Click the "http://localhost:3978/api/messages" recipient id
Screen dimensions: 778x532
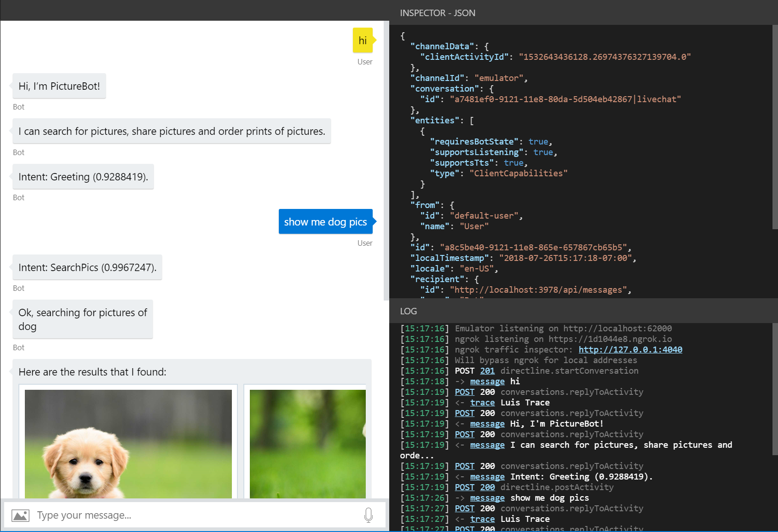(x=539, y=290)
